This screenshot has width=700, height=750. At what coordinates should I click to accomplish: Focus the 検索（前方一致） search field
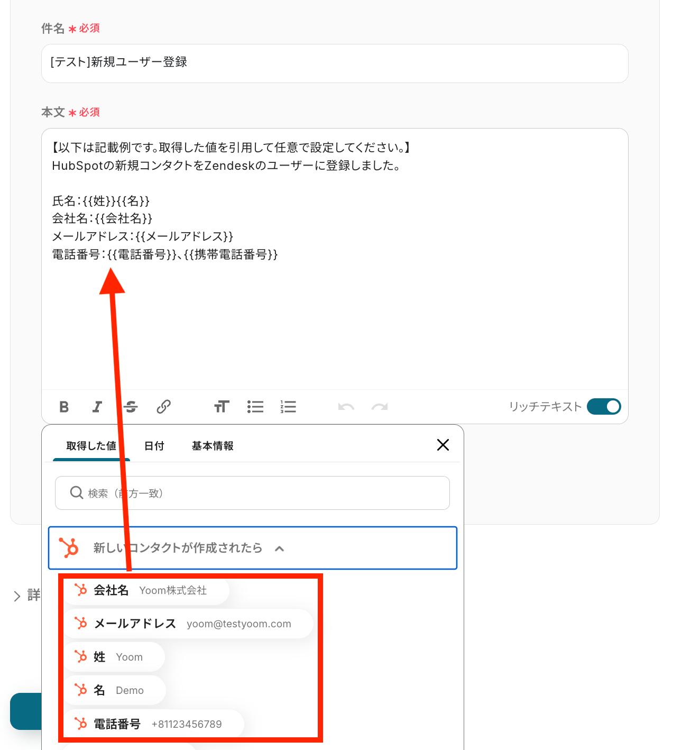tap(252, 493)
